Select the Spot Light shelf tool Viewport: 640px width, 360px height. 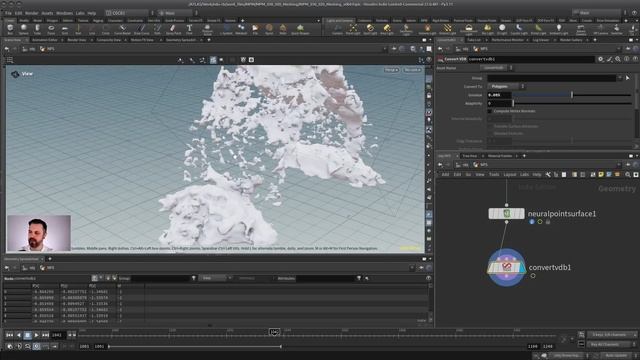[x=370, y=29]
